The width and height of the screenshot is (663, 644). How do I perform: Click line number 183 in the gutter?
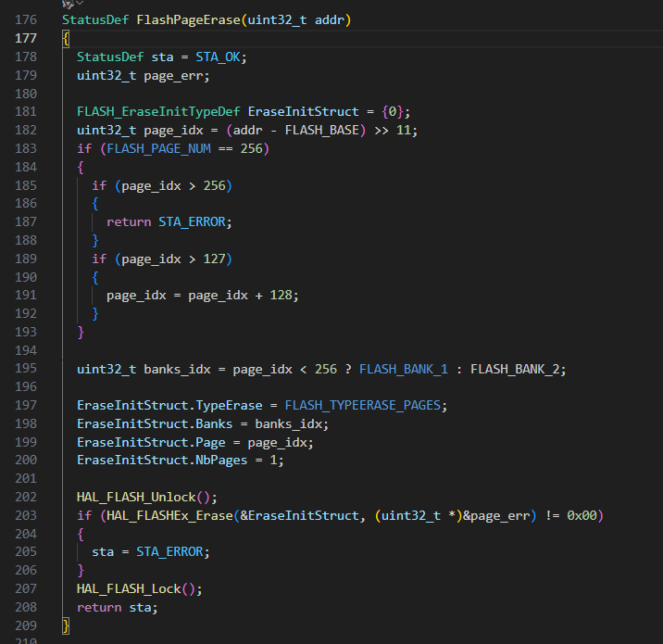pyautogui.click(x=26, y=148)
